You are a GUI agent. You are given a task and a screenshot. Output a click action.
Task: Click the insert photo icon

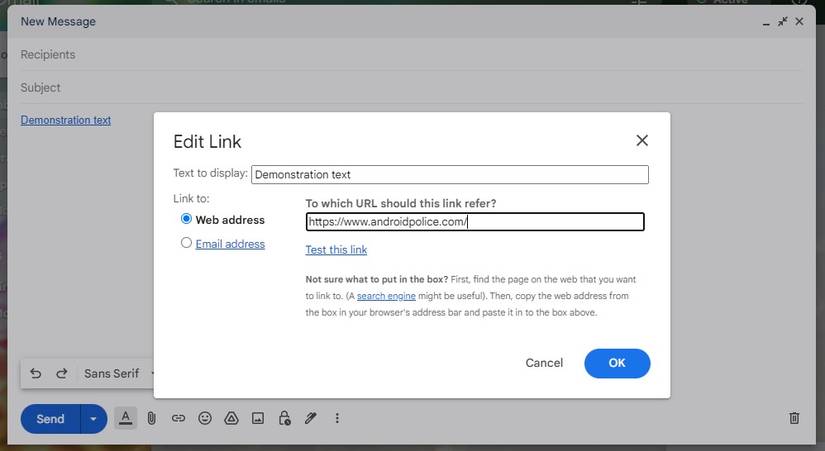257,418
